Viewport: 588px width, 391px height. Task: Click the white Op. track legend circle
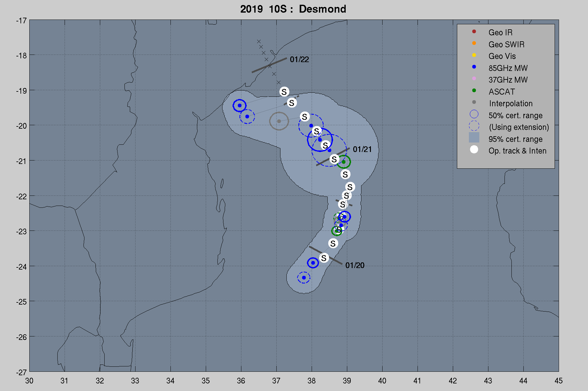point(474,150)
